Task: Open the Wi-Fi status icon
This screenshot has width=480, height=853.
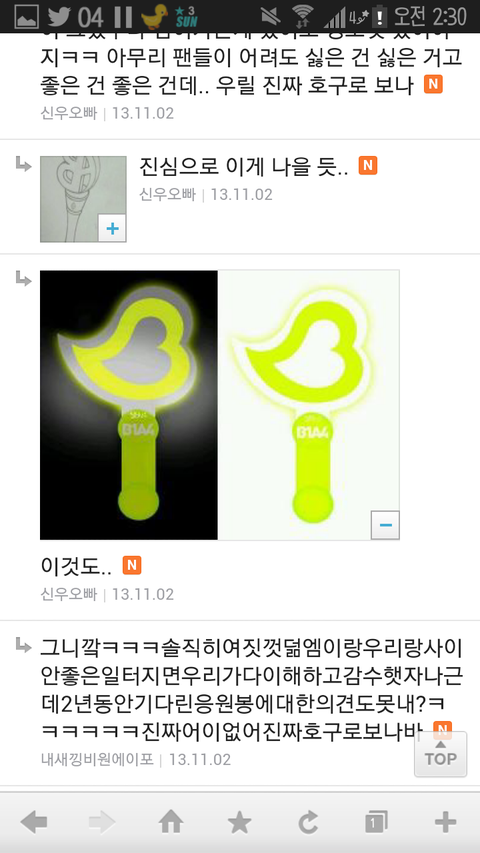Action: point(301,17)
